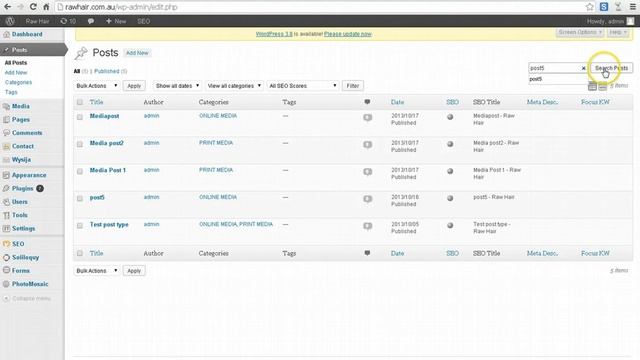
Task: Sort posts by Date column header
Action: click(397, 102)
